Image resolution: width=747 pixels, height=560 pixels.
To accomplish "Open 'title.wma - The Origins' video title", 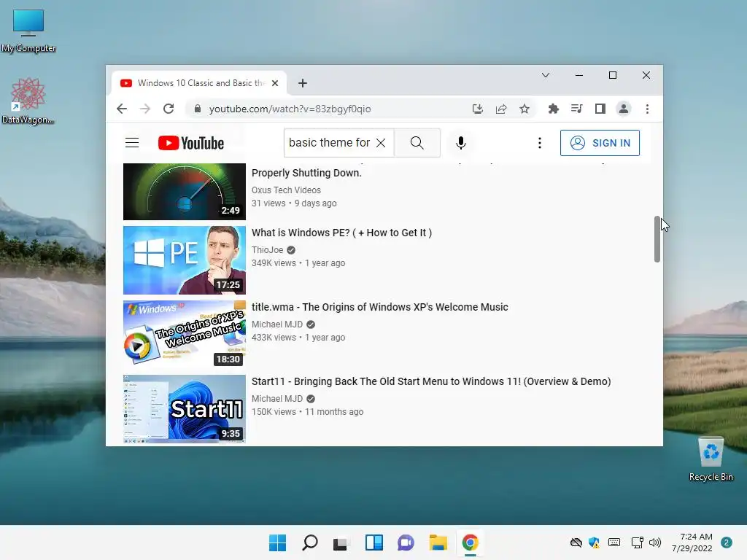I will click(379, 307).
